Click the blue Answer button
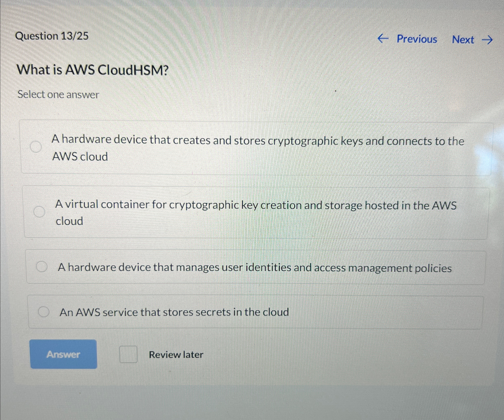 pos(63,354)
